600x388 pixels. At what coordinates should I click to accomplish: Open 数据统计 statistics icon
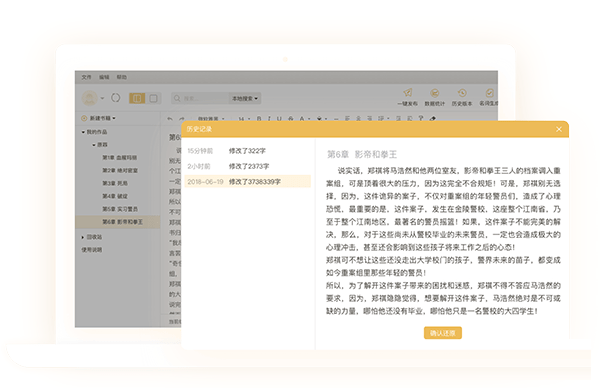coord(434,93)
